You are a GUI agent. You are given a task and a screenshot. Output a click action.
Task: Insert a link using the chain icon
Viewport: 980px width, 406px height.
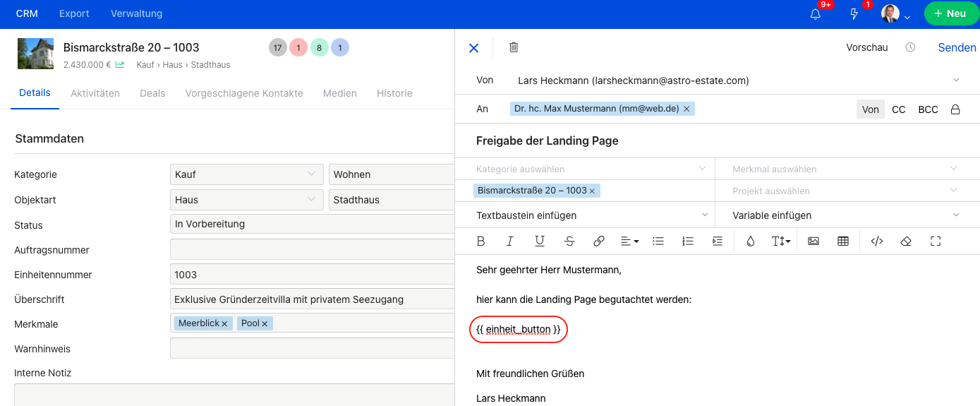599,241
